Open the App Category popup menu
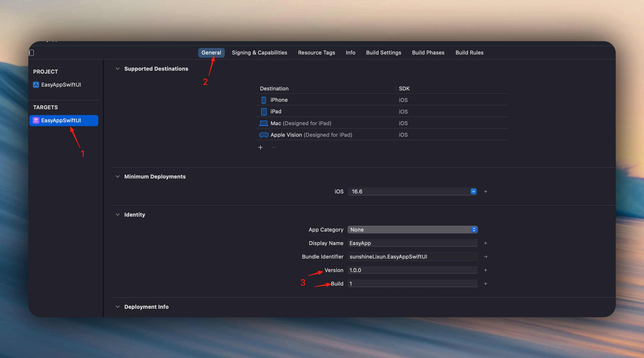 413,230
